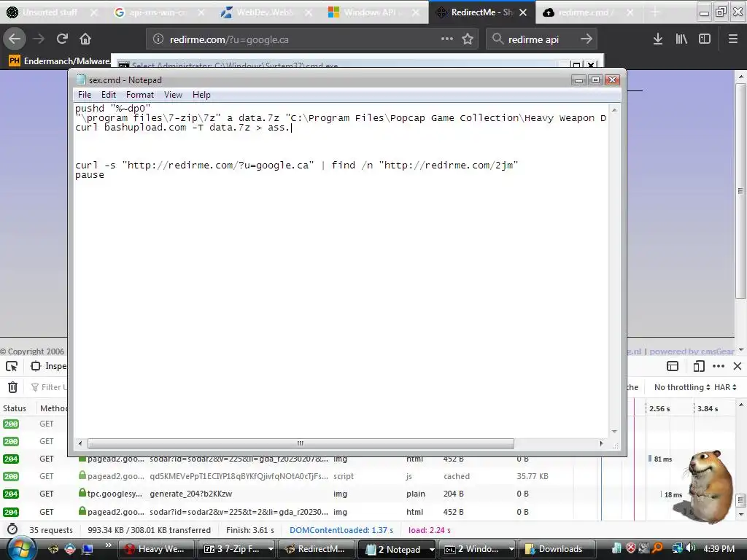Image resolution: width=747 pixels, height=560 pixels.
Task: Open the Heavy Weapon taskbar button
Action: [x=156, y=549]
